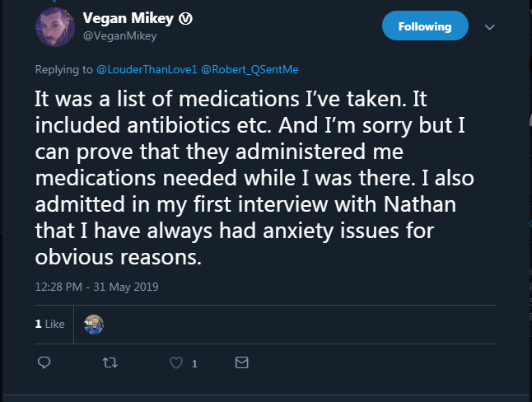
Task: View the avatar of the user who liked
Action: tap(95, 325)
